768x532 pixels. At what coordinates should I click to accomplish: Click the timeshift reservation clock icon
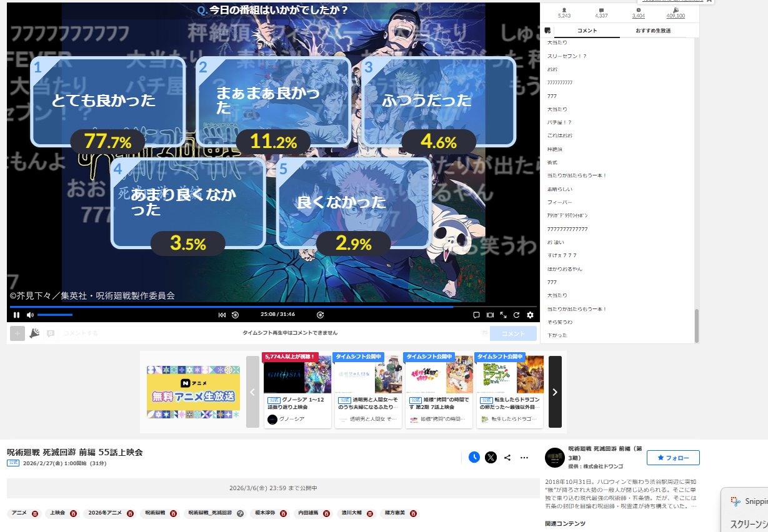(474, 457)
